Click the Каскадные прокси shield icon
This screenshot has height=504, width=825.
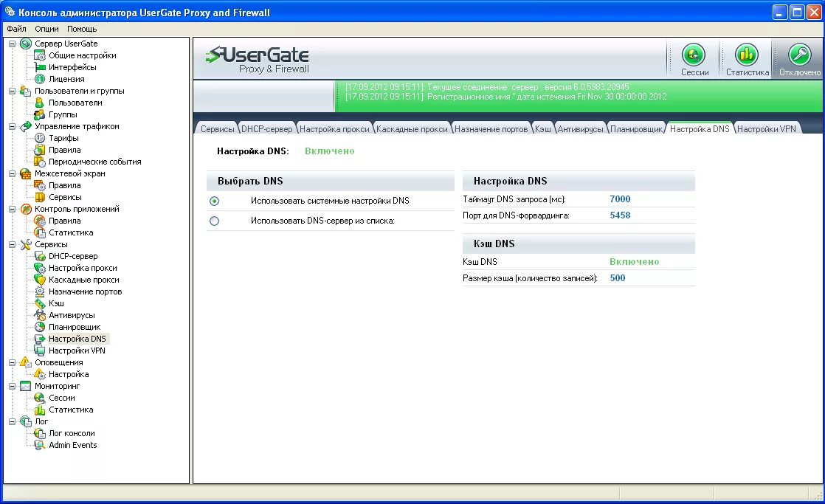pos(39,280)
